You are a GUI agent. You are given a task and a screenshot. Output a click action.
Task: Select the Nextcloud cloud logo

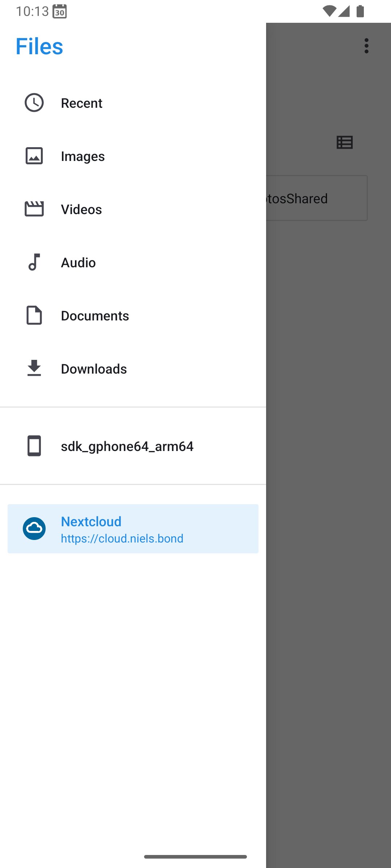point(34,529)
